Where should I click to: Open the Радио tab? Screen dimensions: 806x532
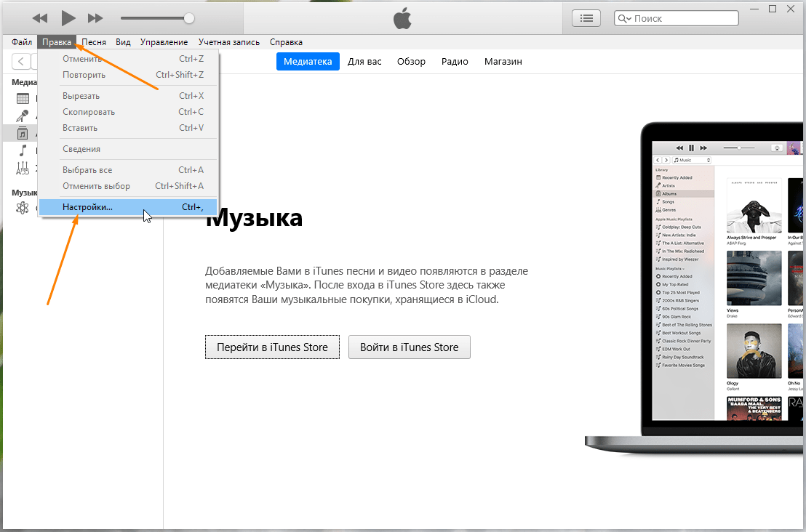[x=455, y=62]
